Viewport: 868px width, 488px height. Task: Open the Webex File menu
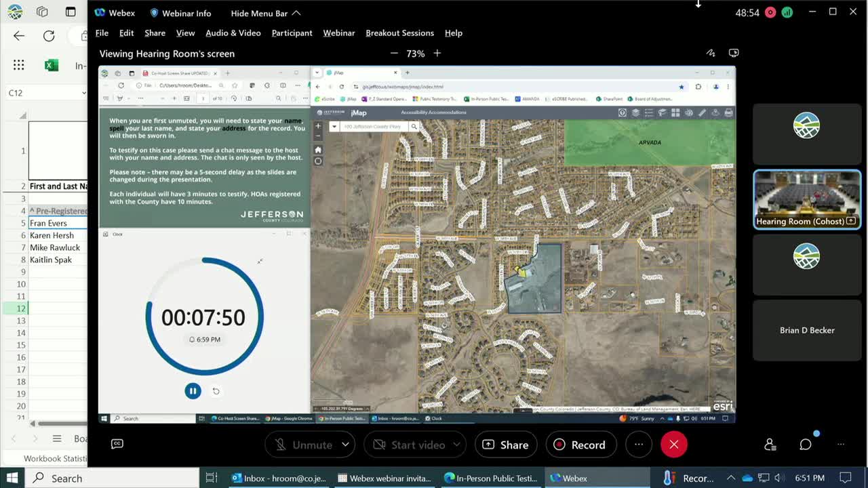(102, 33)
